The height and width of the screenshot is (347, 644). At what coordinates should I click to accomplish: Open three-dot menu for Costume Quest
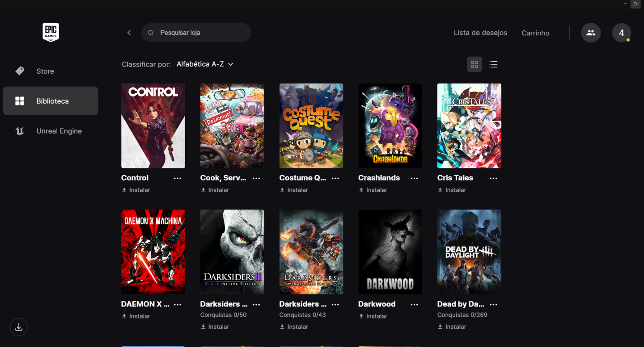coord(335,178)
